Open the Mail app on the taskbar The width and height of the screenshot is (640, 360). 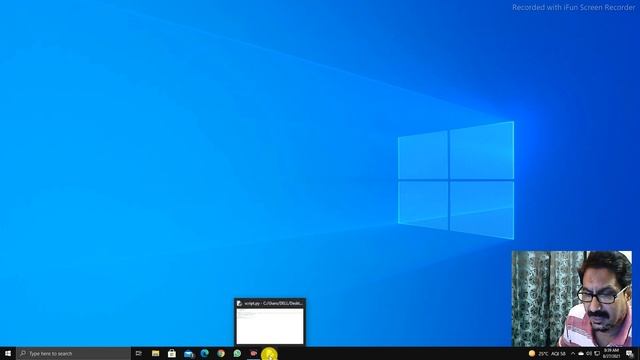point(188,353)
